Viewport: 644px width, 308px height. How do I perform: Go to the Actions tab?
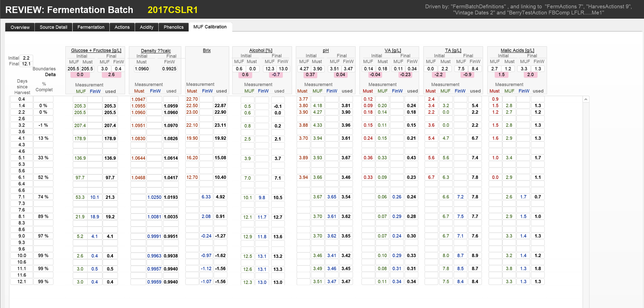122,27
